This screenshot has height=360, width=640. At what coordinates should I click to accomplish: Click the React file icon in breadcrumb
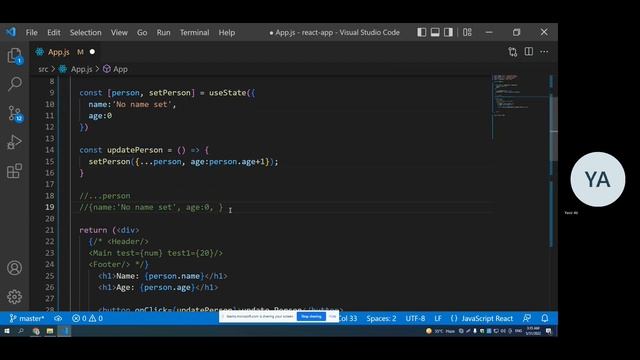pos(63,69)
